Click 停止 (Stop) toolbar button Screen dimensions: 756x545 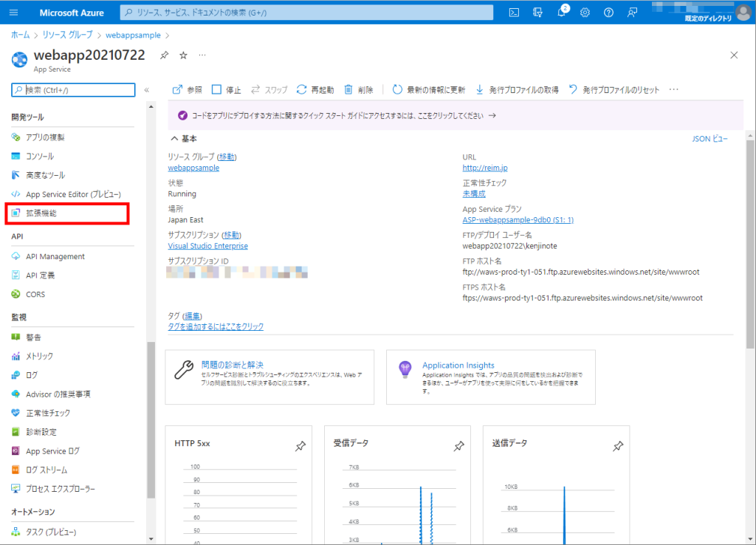click(227, 89)
